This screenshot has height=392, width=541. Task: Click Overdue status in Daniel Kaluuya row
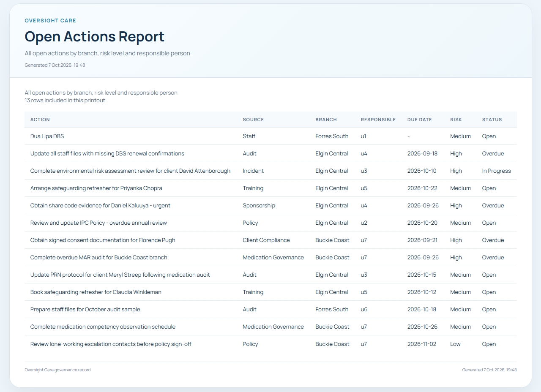[493, 205]
